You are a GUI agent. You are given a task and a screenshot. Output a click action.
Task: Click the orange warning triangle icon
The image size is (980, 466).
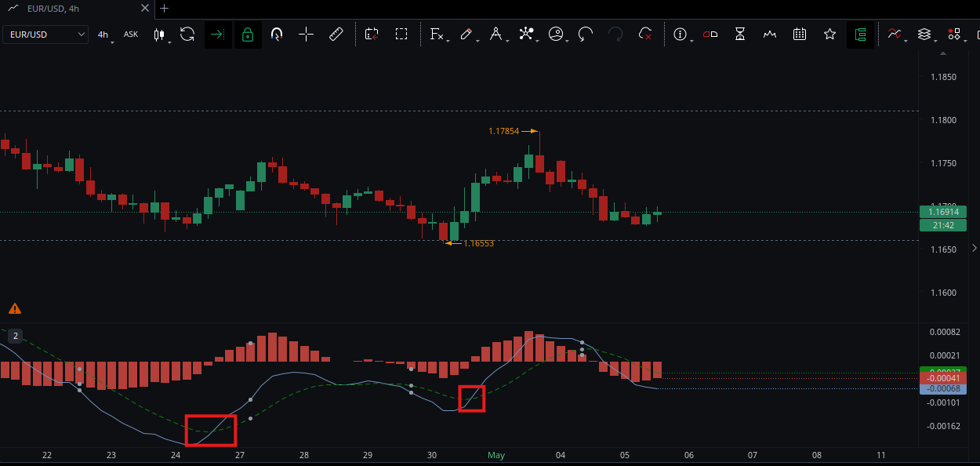tap(15, 309)
